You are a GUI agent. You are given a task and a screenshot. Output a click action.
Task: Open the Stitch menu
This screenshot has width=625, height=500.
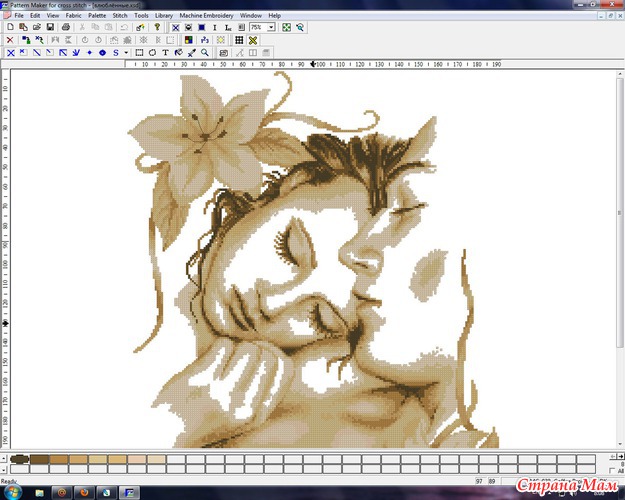(x=120, y=16)
